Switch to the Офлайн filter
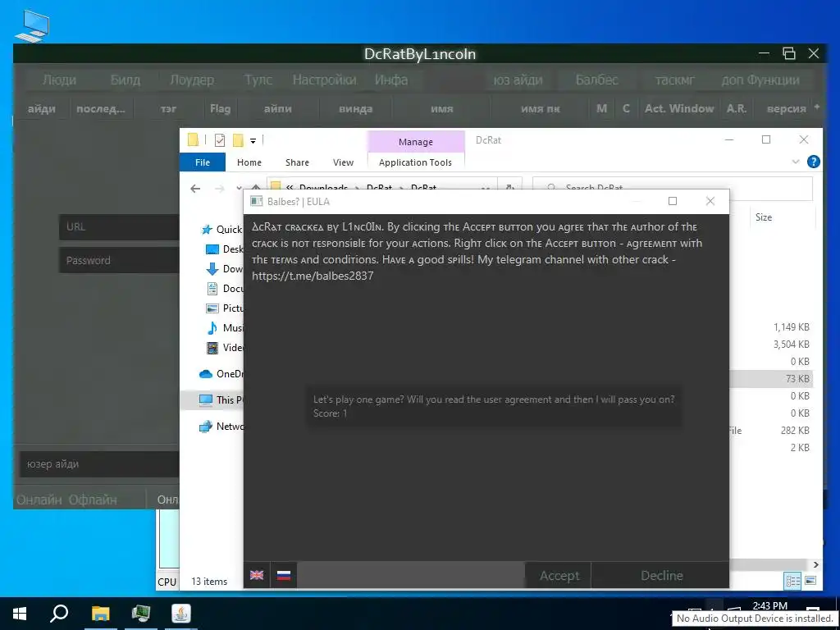 pos(92,500)
